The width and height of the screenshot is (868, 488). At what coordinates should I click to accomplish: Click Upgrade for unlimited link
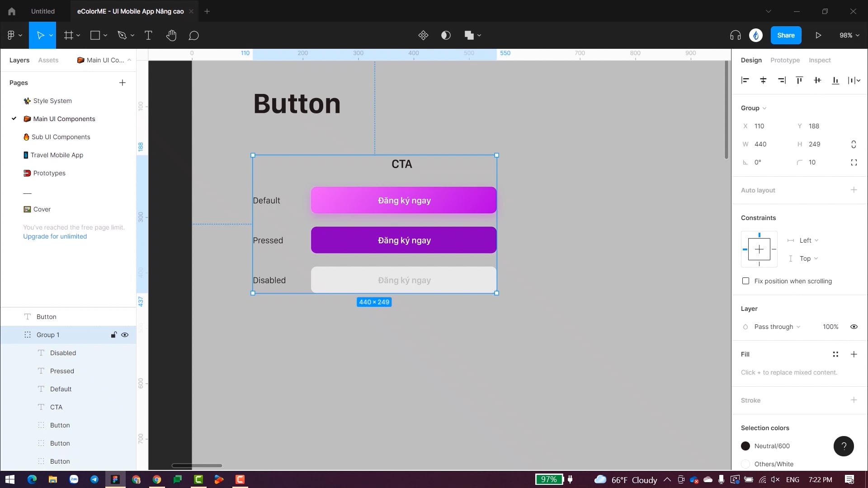click(55, 236)
